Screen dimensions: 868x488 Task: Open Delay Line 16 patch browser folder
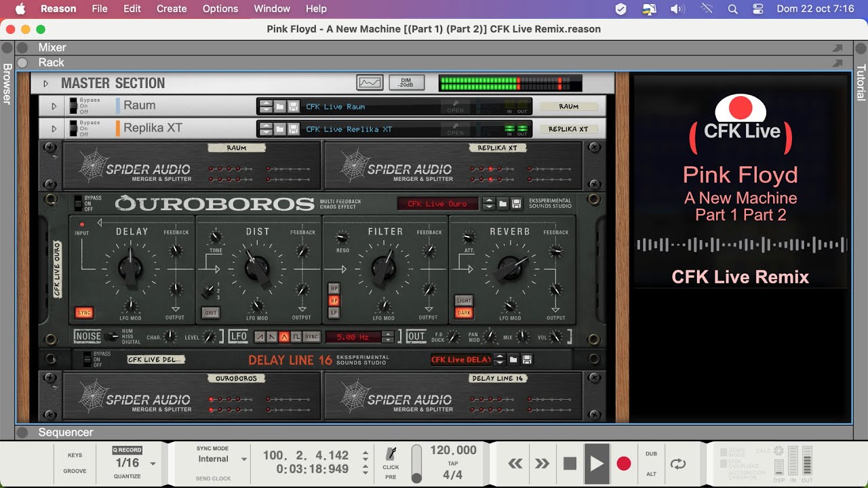[x=513, y=360]
